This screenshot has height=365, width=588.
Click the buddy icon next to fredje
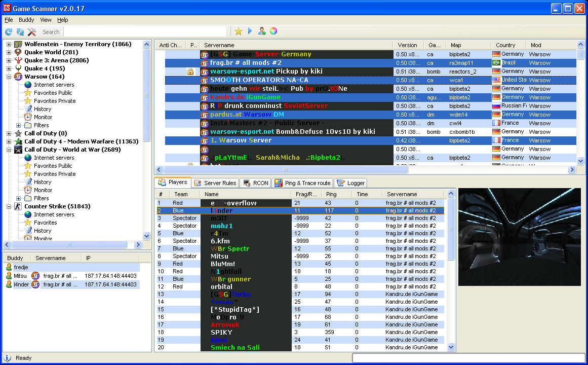(9, 267)
